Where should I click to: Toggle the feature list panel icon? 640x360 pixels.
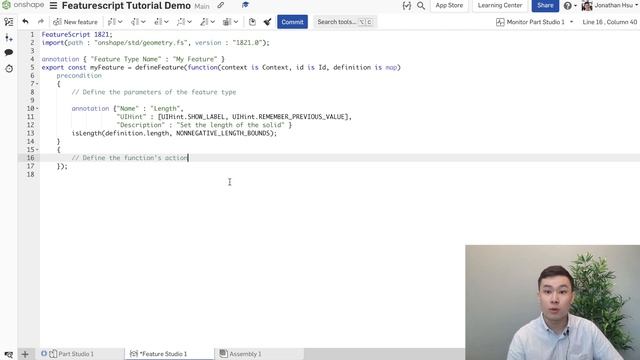(9, 22)
